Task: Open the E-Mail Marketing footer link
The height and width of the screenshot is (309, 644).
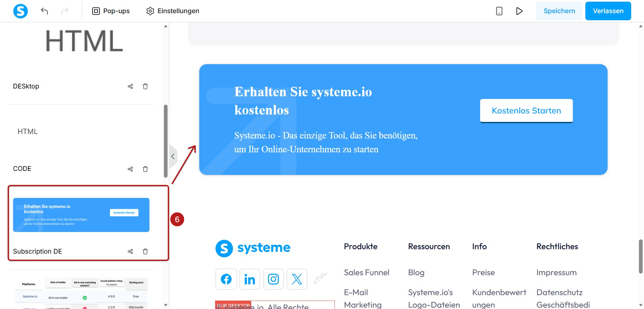Action: click(x=363, y=299)
